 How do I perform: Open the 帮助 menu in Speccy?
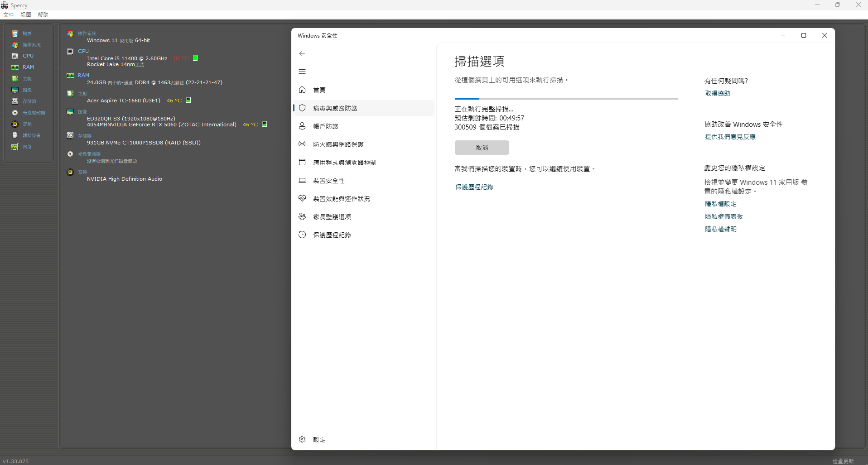(x=43, y=15)
